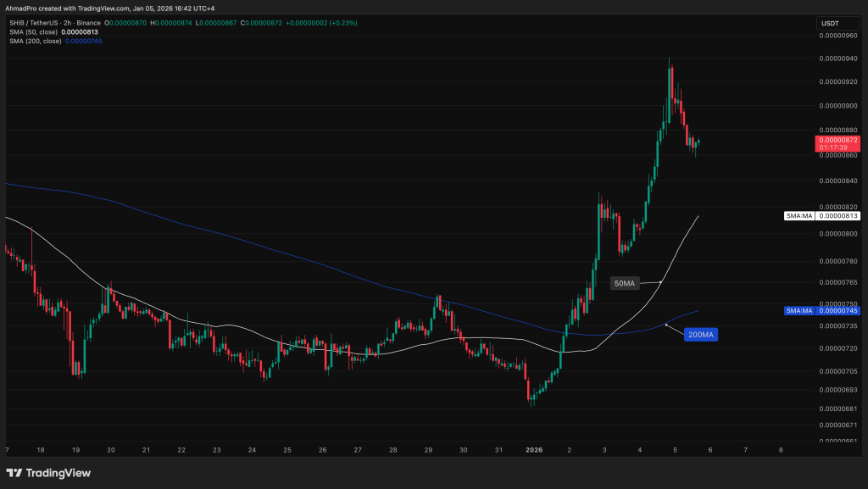
Task: Click the 2026 marker on the time axis
Action: 533,451
